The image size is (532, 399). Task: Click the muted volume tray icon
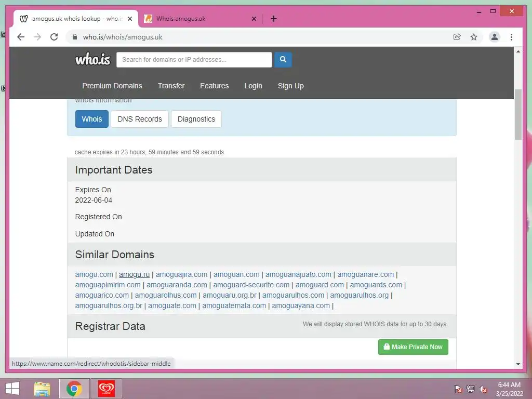(483, 389)
